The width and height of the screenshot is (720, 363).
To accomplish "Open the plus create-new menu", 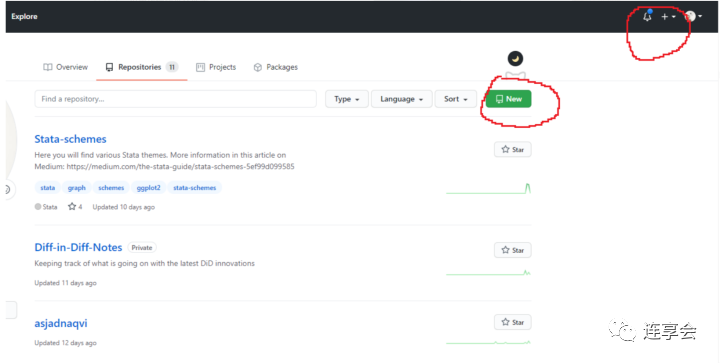I will click(668, 17).
